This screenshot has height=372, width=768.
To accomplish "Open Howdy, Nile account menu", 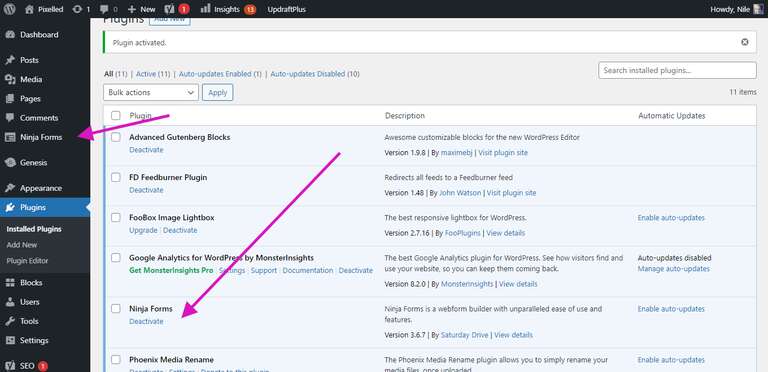I will click(x=737, y=9).
